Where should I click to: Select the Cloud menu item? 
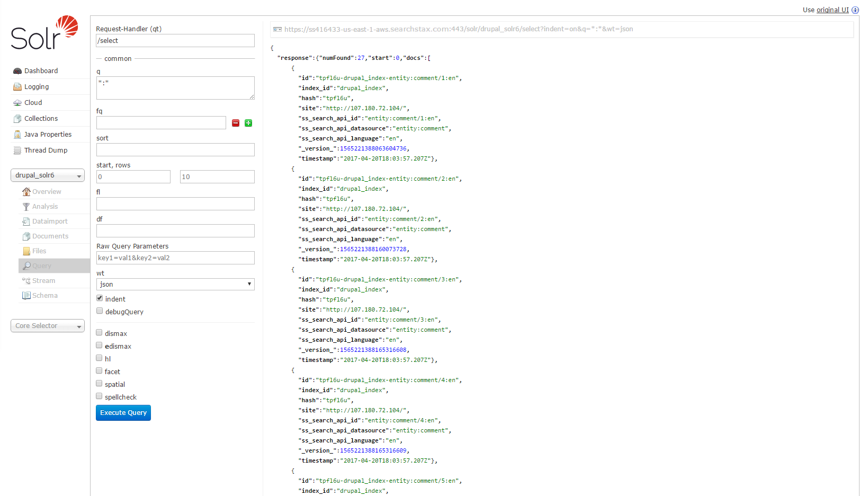[x=50, y=103]
